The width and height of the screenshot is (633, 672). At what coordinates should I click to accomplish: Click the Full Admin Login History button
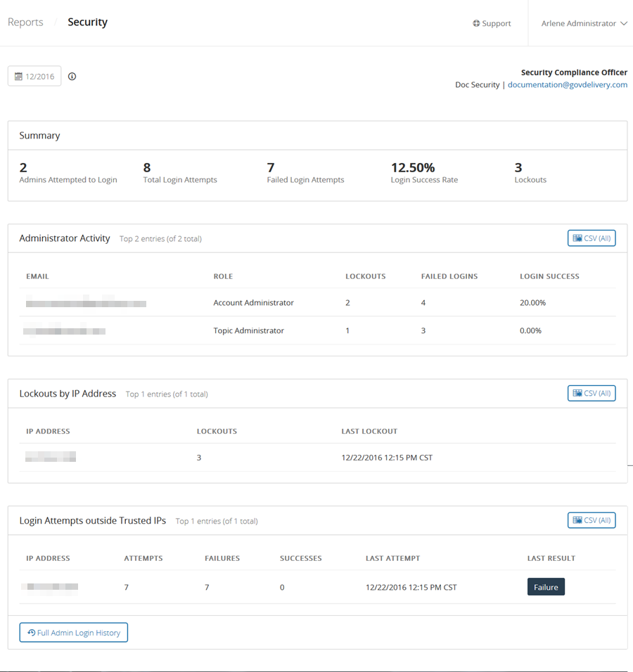pyautogui.click(x=73, y=632)
